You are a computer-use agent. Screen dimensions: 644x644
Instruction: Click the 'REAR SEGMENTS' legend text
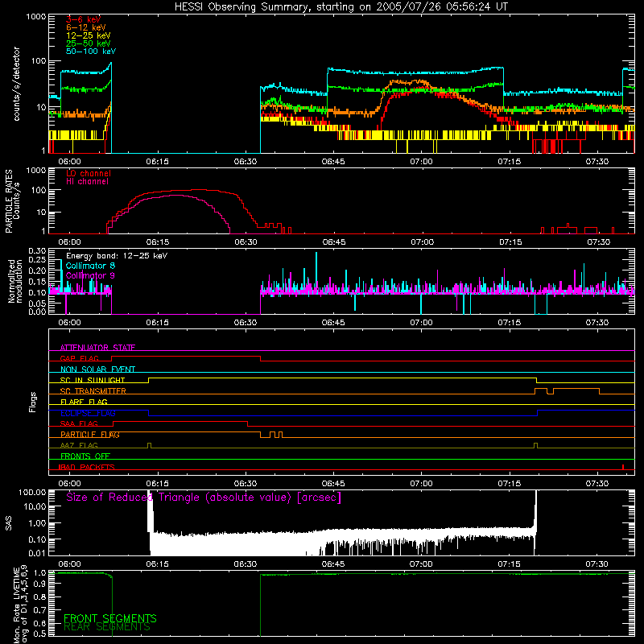pyautogui.click(x=107, y=627)
